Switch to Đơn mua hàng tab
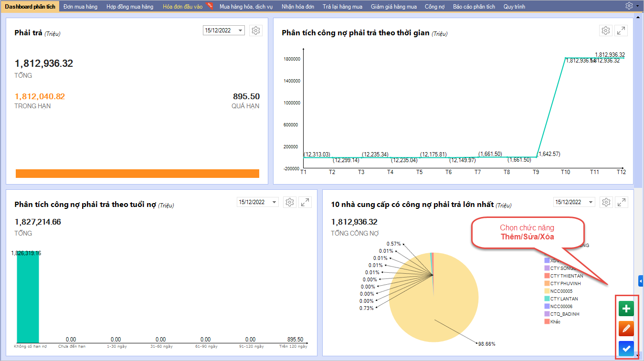 point(80,7)
